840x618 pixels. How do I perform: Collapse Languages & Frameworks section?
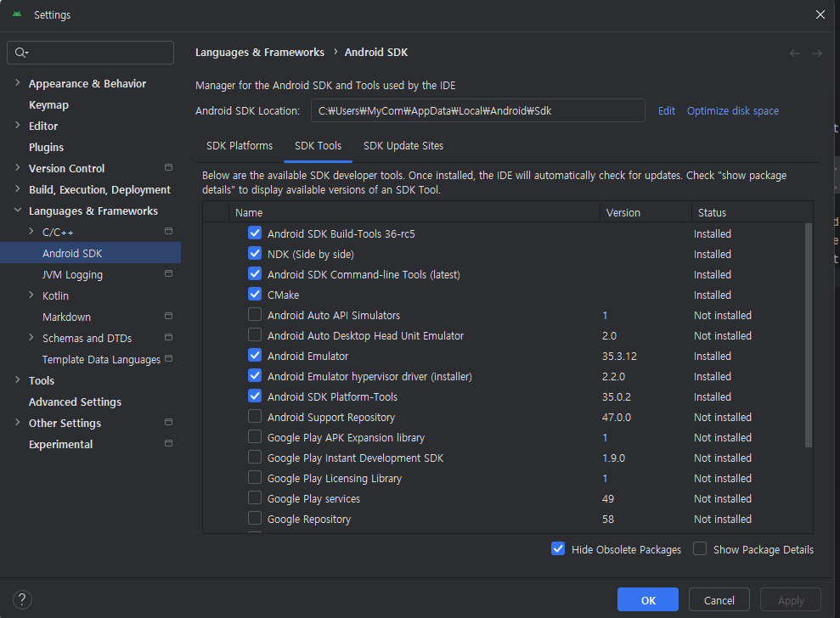click(18, 210)
